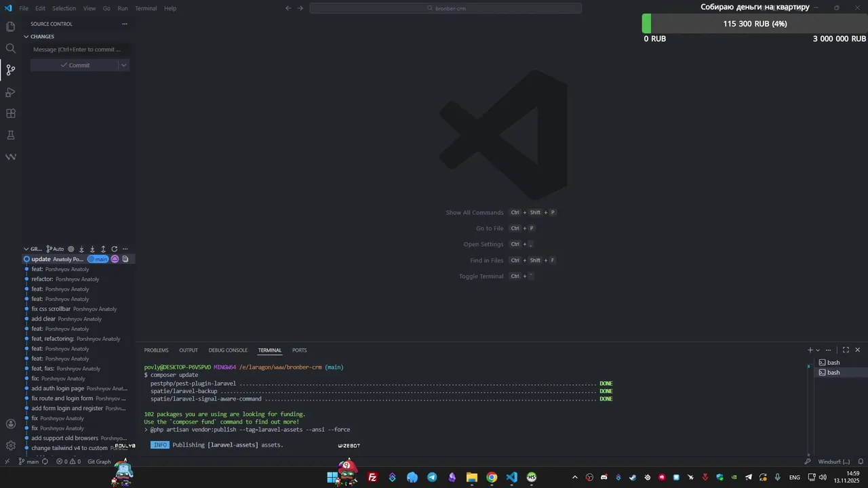Select the first bash terminal in list
This screenshot has width=868, height=488.
click(841, 363)
